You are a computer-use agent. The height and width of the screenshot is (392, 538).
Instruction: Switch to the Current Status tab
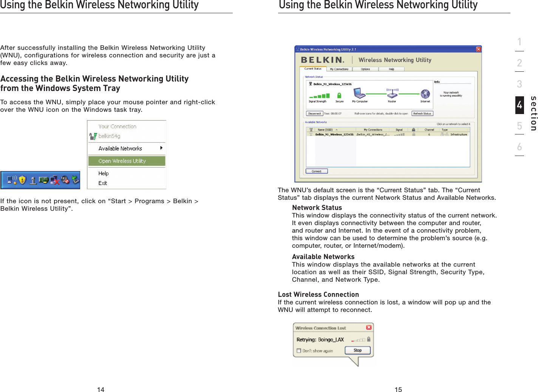(x=313, y=69)
